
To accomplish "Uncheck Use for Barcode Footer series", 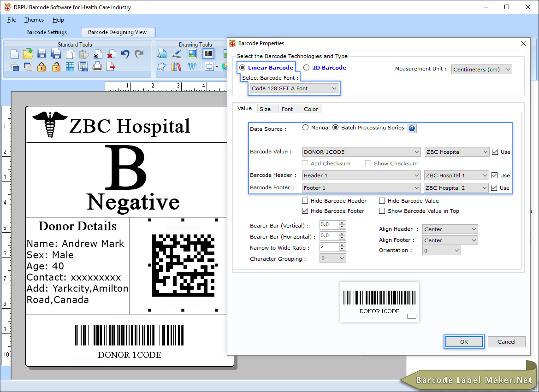I will pos(494,187).
